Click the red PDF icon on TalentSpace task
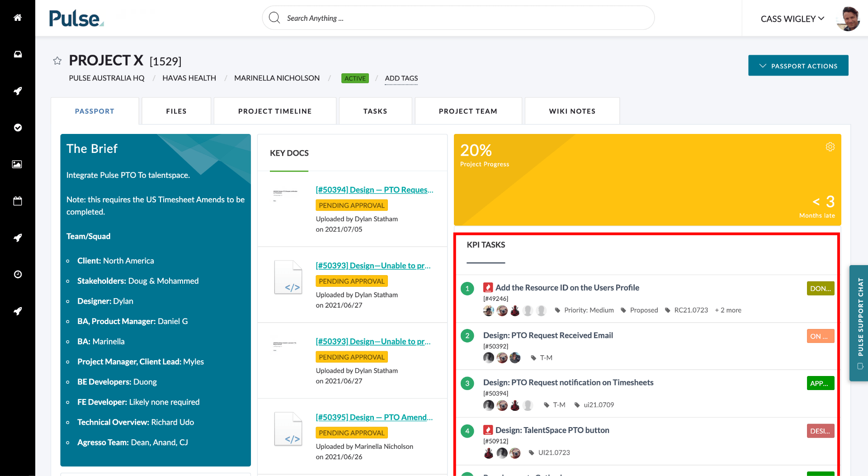Viewport: 868px width, 476px height. point(488,430)
